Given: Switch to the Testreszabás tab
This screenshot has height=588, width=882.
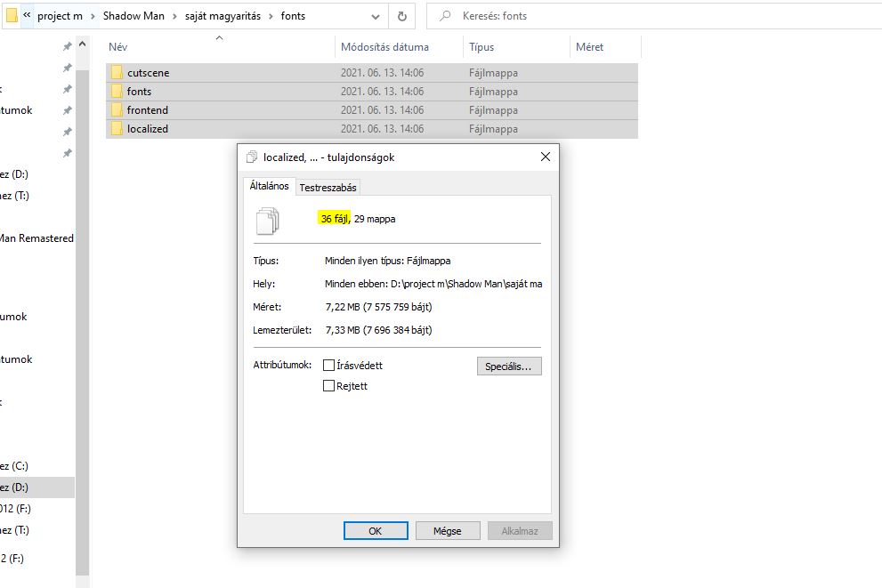Looking at the screenshot, I should (x=328, y=188).
